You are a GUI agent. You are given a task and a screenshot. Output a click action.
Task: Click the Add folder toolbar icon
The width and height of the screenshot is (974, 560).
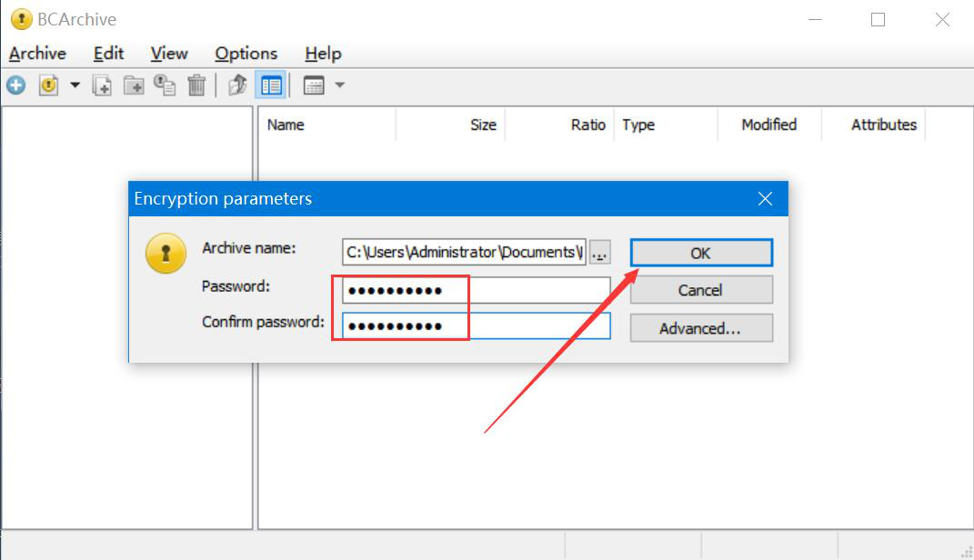pos(134,85)
